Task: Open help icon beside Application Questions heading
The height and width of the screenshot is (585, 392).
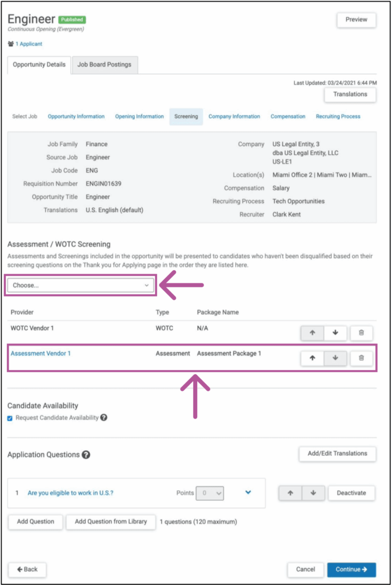Action: 86,455
